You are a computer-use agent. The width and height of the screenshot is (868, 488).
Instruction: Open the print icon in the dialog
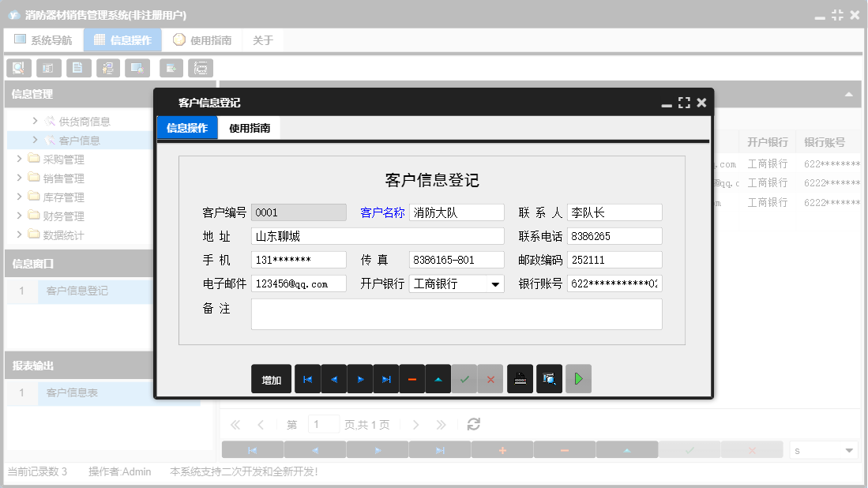[x=520, y=379]
